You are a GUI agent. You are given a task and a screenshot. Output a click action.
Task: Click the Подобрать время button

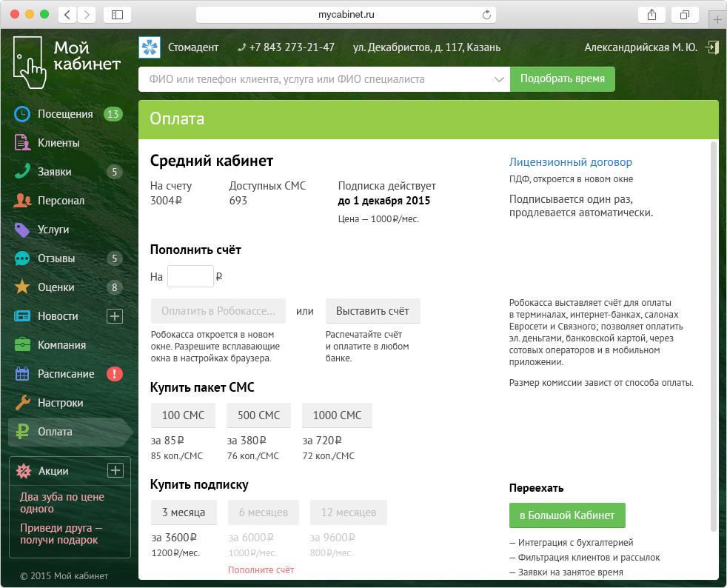563,78
